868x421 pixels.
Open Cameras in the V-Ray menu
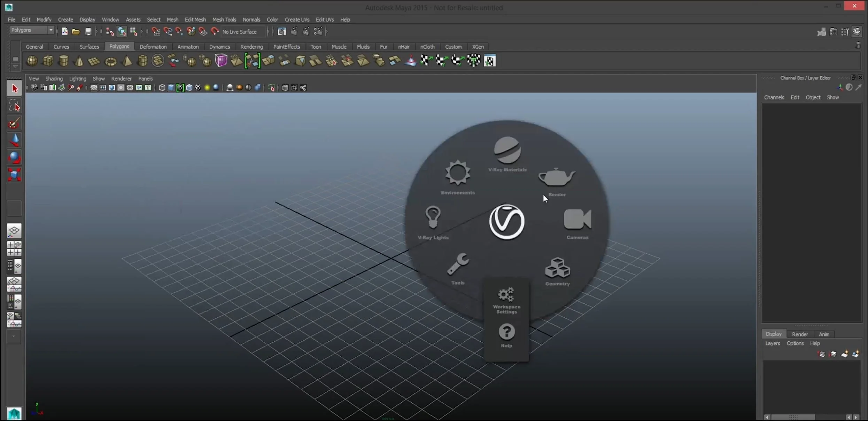[x=577, y=220]
